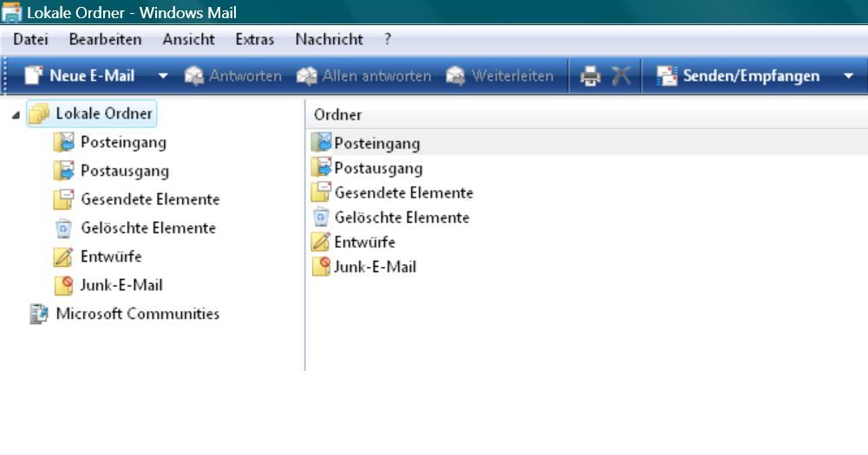
Task: Click Postausgang icon in Ordner list
Action: (x=321, y=167)
